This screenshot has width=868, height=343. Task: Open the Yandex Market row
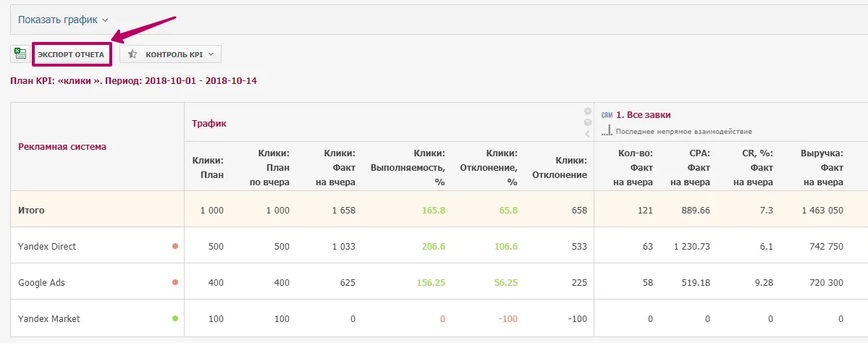49,318
